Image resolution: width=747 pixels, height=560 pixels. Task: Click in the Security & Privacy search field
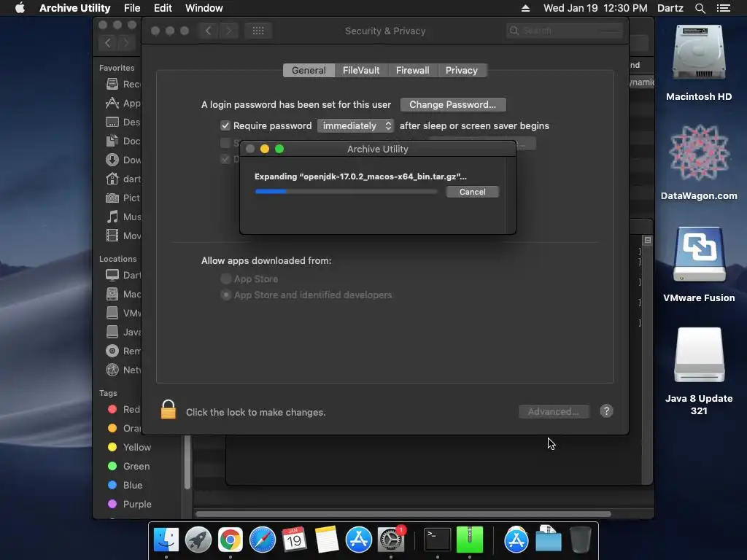565,31
